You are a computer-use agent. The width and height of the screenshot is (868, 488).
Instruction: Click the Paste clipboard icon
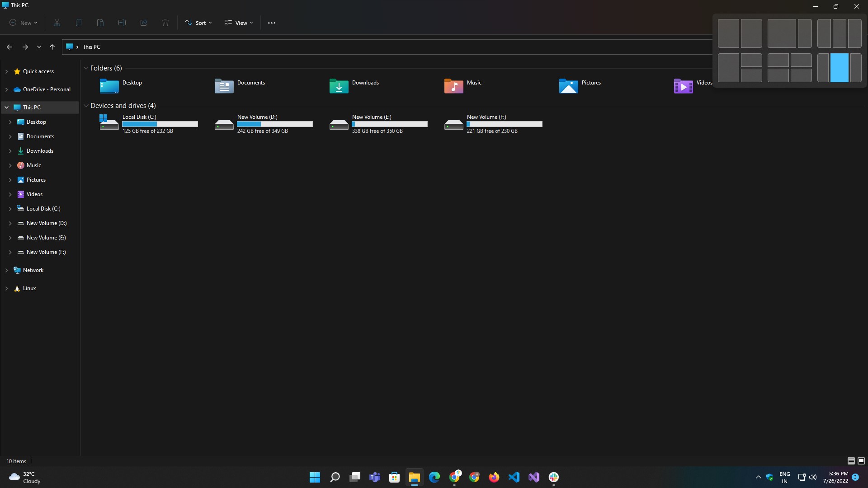click(x=100, y=23)
